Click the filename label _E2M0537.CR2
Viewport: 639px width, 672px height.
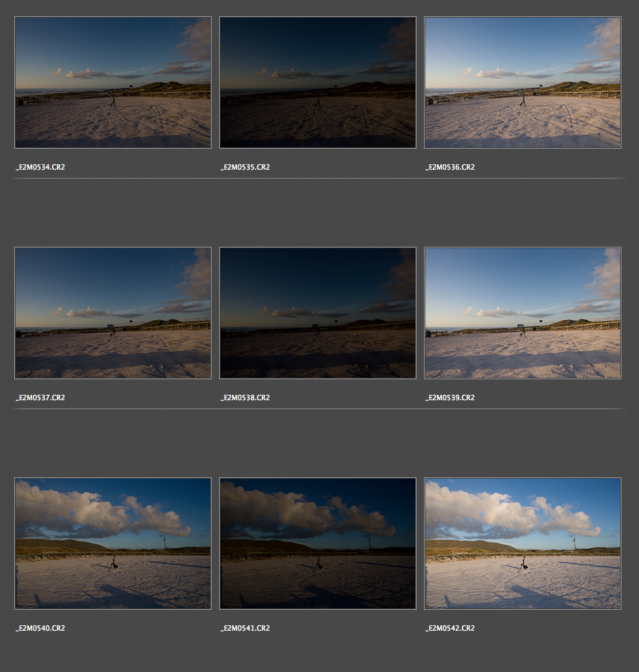click(x=40, y=398)
